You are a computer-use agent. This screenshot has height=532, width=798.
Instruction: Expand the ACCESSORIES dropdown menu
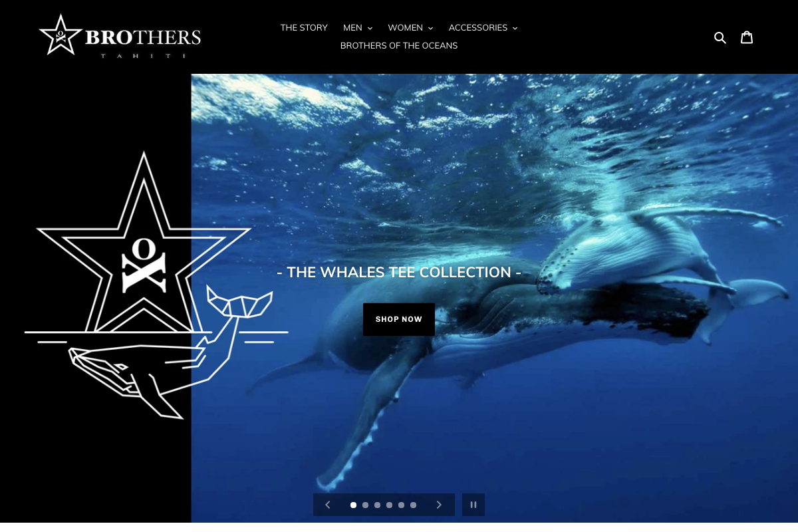pos(483,28)
